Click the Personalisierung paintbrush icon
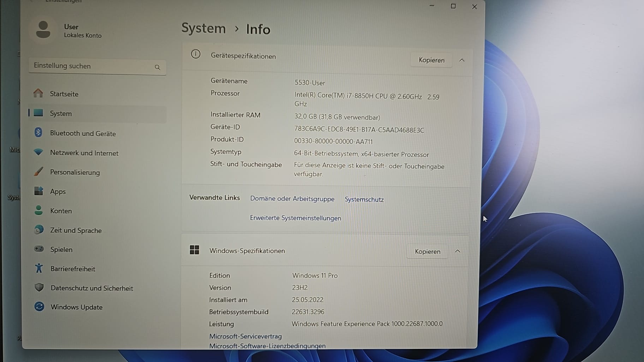The height and width of the screenshot is (362, 644). 38,171
